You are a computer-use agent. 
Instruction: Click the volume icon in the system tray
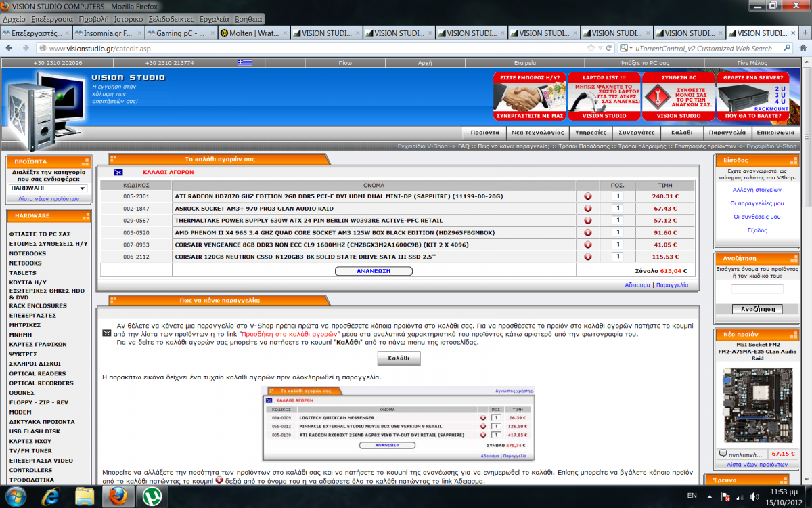(x=753, y=496)
